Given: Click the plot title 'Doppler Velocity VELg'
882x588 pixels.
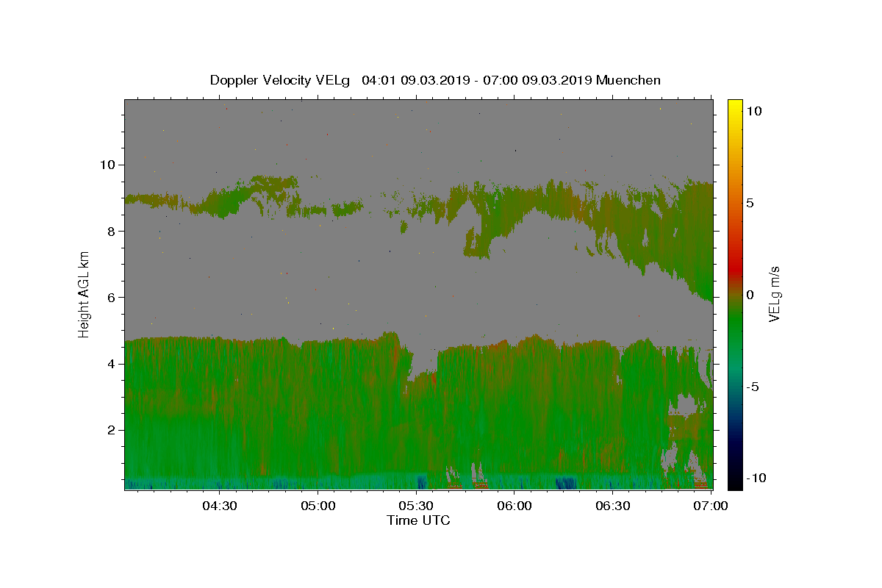Looking at the screenshot, I should (282, 80).
